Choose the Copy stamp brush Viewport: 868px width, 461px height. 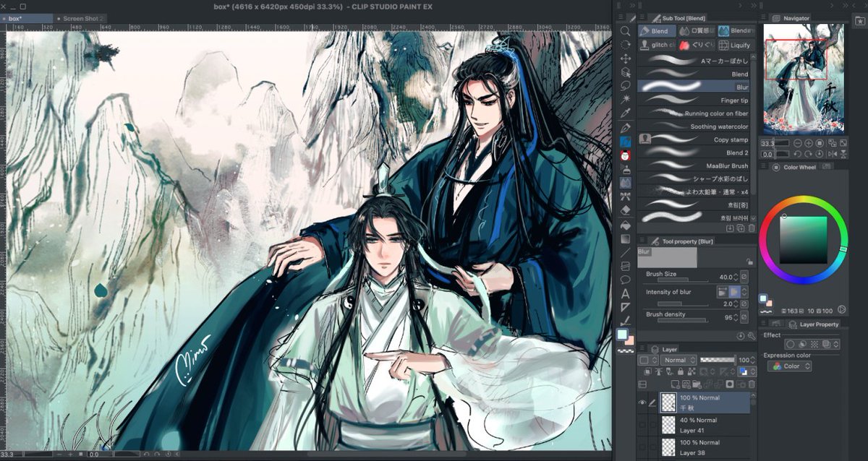[x=694, y=139]
